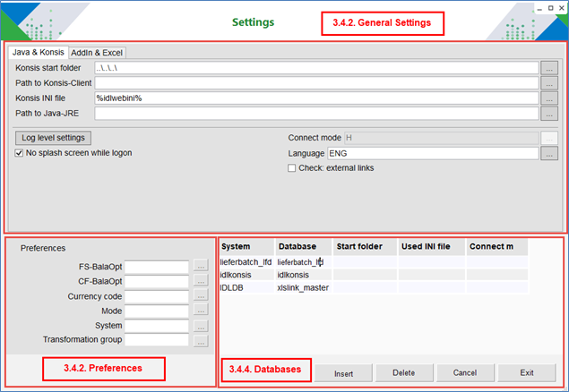Open FS-BalaOpt selection button
The image size is (569, 392).
(x=201, y=266)
